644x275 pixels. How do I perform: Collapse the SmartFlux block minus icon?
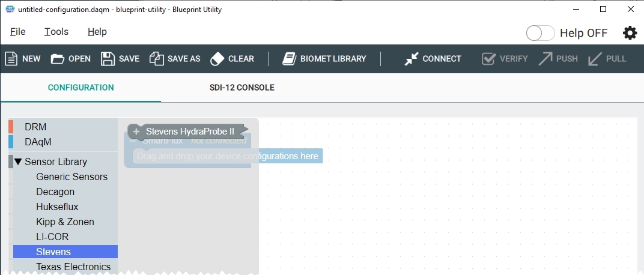[x=133, y=141]
